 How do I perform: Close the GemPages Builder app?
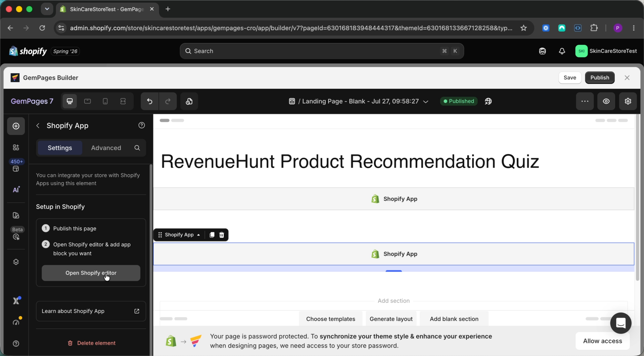(627, 77)
